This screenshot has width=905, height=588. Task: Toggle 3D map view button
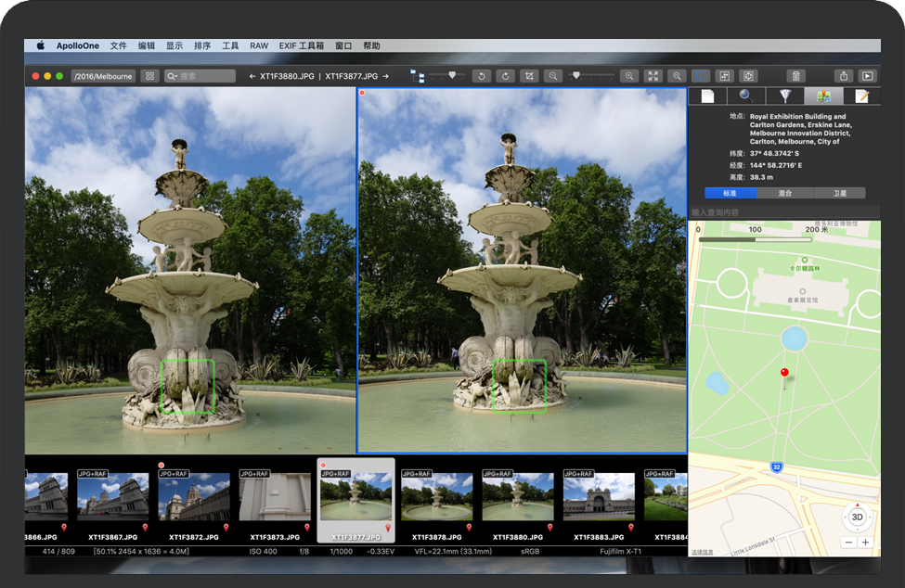pos(857,517)
